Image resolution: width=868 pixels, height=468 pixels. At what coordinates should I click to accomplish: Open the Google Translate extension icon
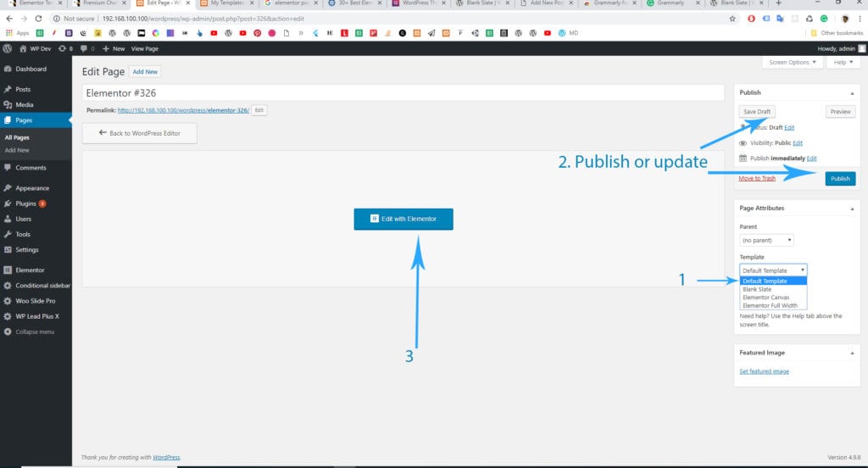point(780,19)
